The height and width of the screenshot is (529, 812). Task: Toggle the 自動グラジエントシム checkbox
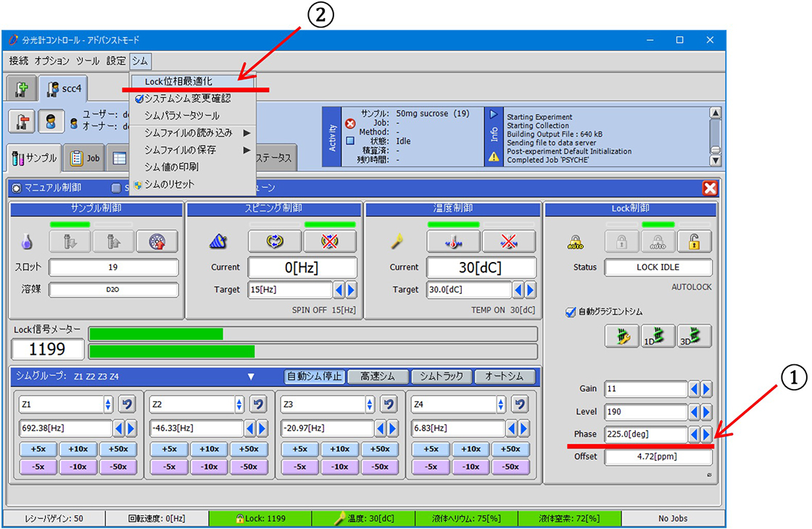[570, 312]
